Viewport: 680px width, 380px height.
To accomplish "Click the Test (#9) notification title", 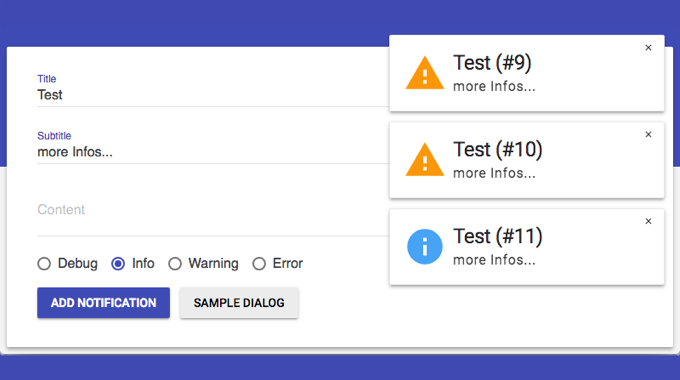I will pos(492,63).
